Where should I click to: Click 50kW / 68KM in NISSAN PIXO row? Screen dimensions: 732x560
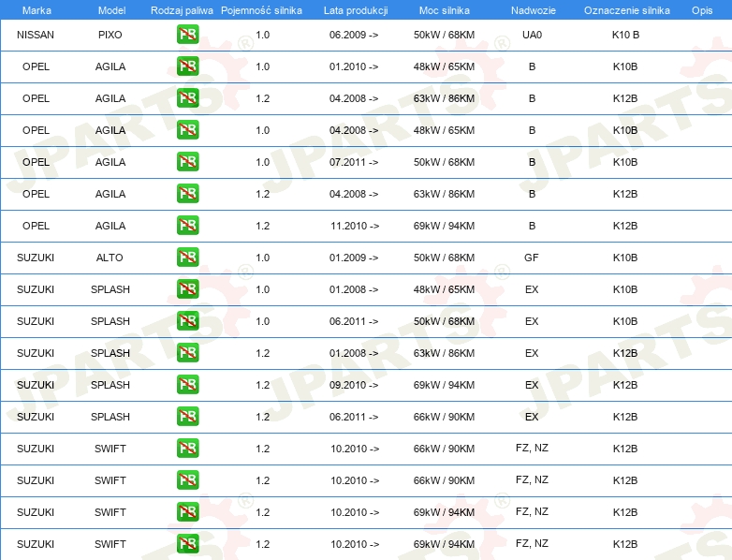pyautogui.click(x=444, y=35)
